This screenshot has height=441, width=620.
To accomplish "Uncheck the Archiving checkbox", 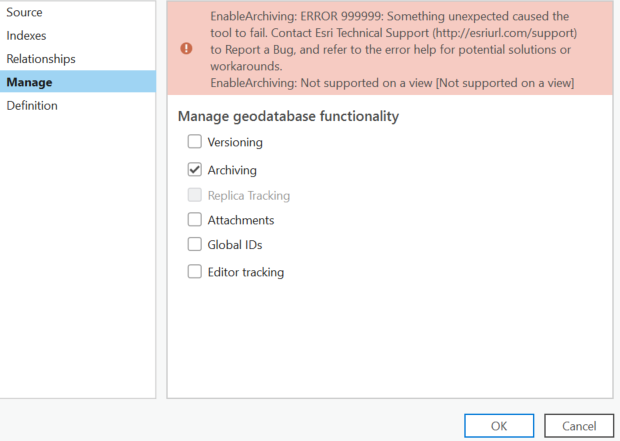I will point(194,170).
